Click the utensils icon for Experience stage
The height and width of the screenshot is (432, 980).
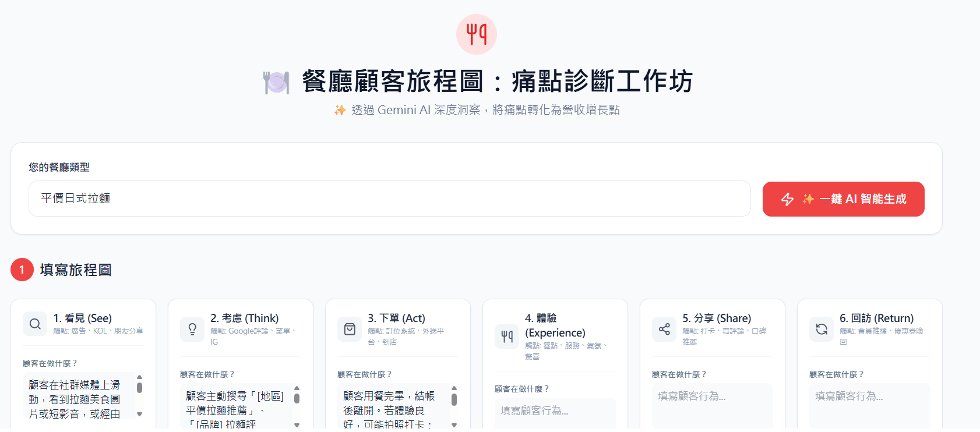coord(507,337)
